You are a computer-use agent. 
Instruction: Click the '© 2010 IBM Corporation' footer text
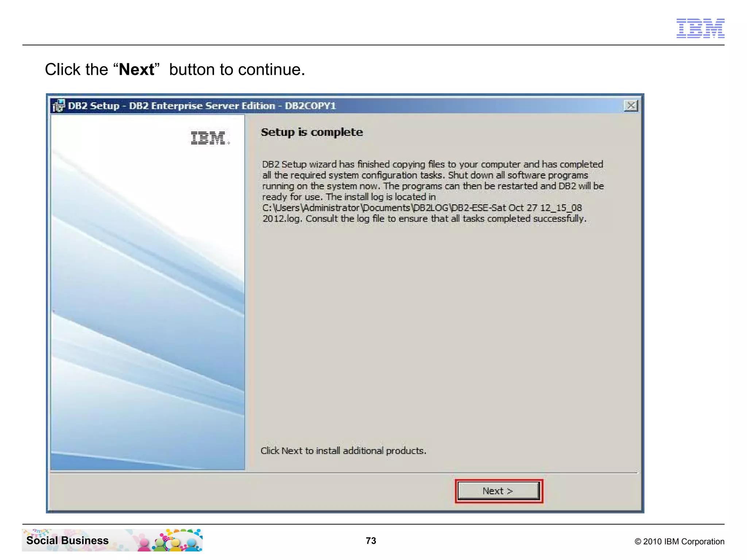click(x=680, y=541)
